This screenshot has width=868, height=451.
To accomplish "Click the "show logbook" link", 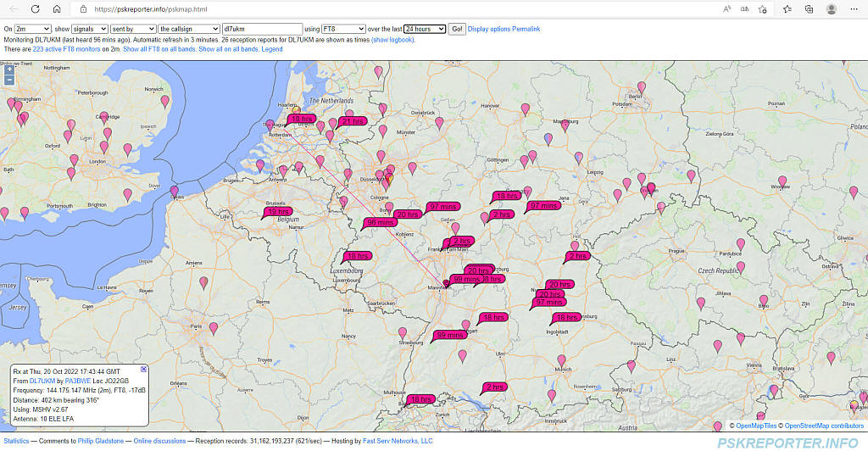I will pos(392,39).
